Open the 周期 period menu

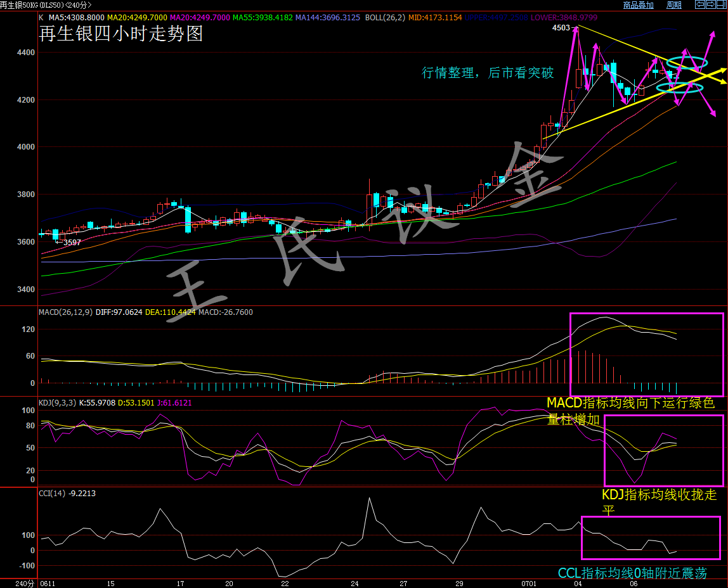[674, 5]
